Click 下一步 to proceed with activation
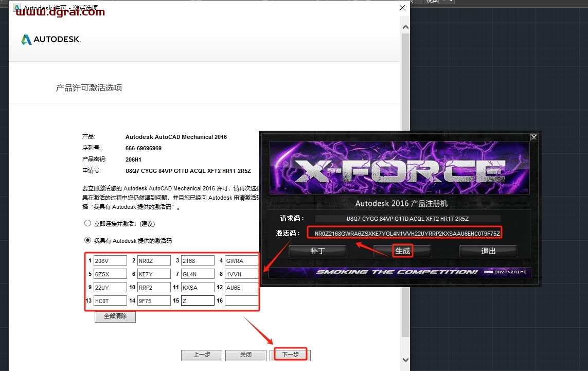588x371 pixels. 290,355
